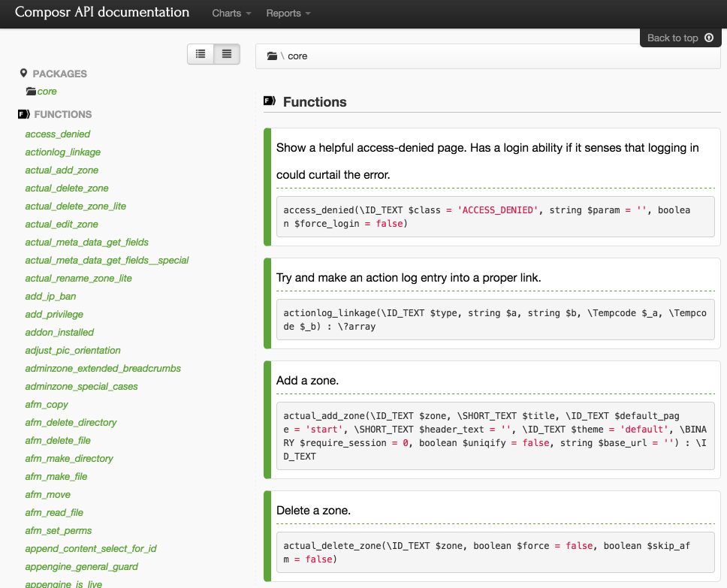Click the 'Add a zone.' description
The width and height of the screenshot is (727, 588).
tap(307, 381)
